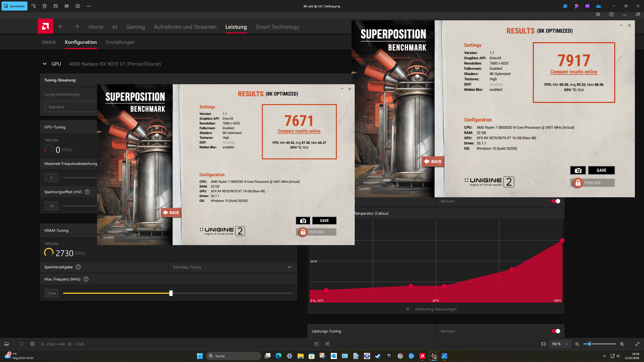Image resolution: width=644 pixels, height=362 pixels.
Task: Click the favorite heart icon
Action: pyautogui.click(x=21, y=344)
